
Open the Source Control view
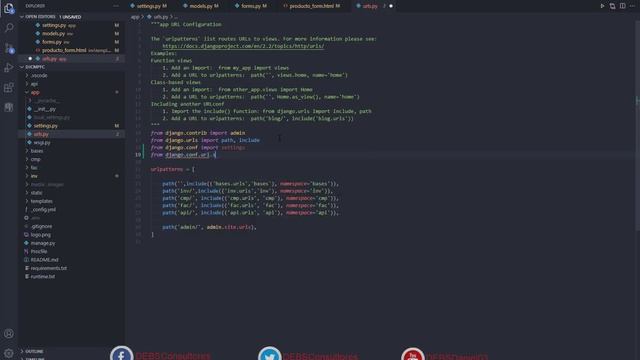point(9,48)
